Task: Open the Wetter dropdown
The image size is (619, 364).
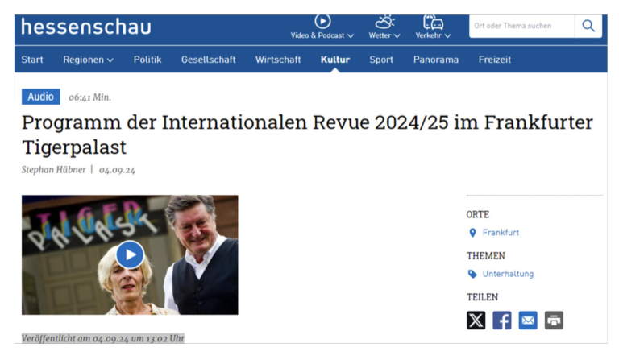Action: (x=384, y=27)
